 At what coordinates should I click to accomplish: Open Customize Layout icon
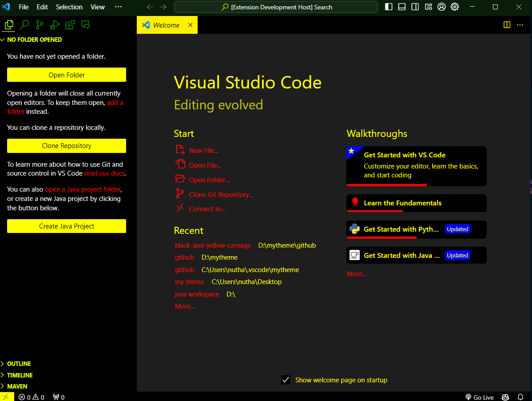428,7
